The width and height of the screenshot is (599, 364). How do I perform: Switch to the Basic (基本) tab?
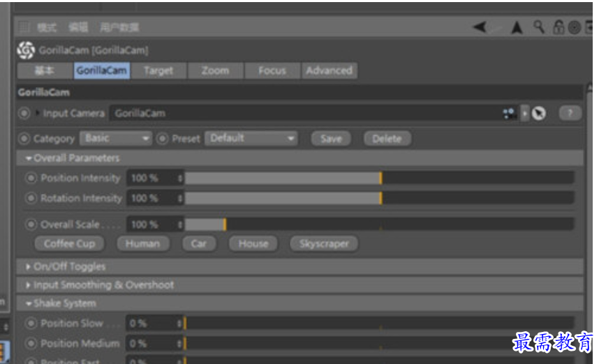tap(45, 70)
